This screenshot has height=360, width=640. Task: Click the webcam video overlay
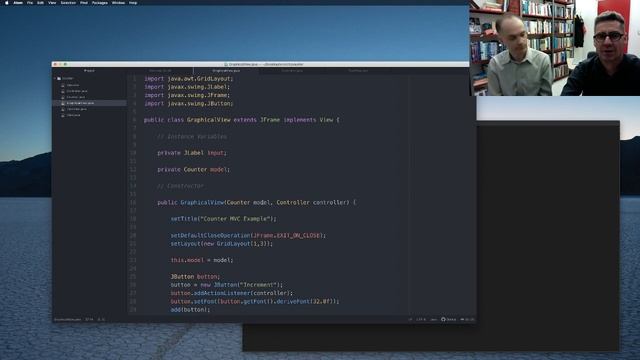554,48
